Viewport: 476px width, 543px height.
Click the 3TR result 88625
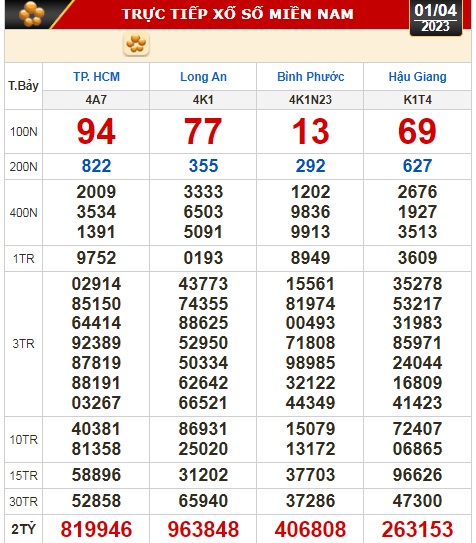pos(203,323)
